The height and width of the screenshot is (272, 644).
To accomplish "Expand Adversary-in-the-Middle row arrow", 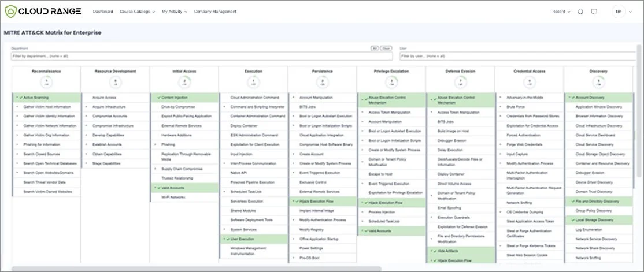I will point(500,97).
